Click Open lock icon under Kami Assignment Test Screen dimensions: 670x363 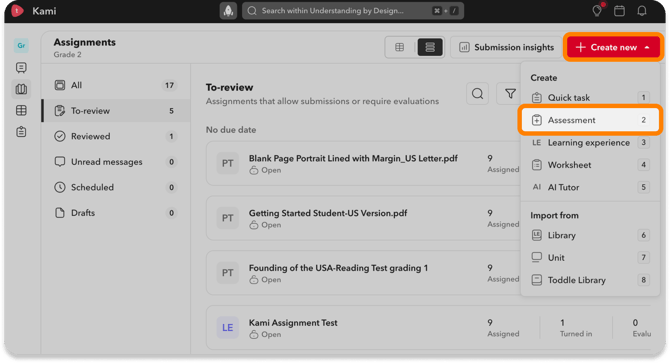tap(254, 334)
